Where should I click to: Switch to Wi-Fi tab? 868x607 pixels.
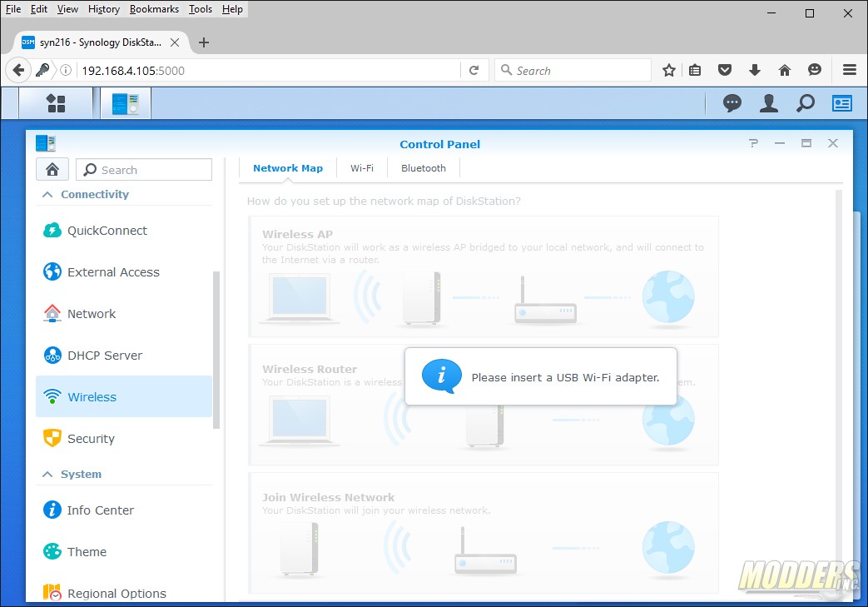coord(362,168)
